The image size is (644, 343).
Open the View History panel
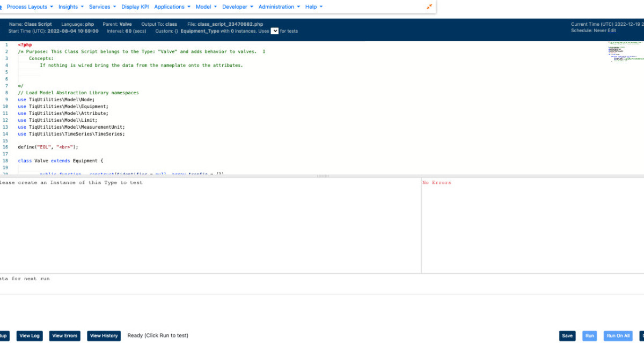[104, 335]
